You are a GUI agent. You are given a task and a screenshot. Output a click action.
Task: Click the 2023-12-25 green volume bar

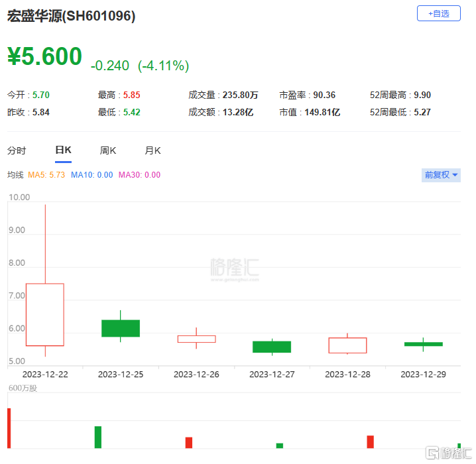coord(97,437)
